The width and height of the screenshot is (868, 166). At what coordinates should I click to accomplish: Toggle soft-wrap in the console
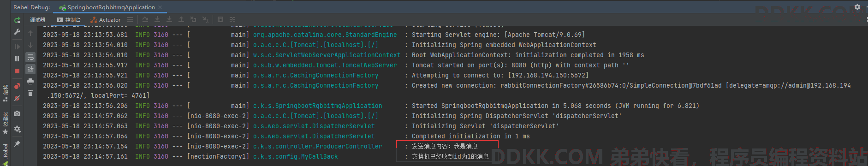point(30,58)
